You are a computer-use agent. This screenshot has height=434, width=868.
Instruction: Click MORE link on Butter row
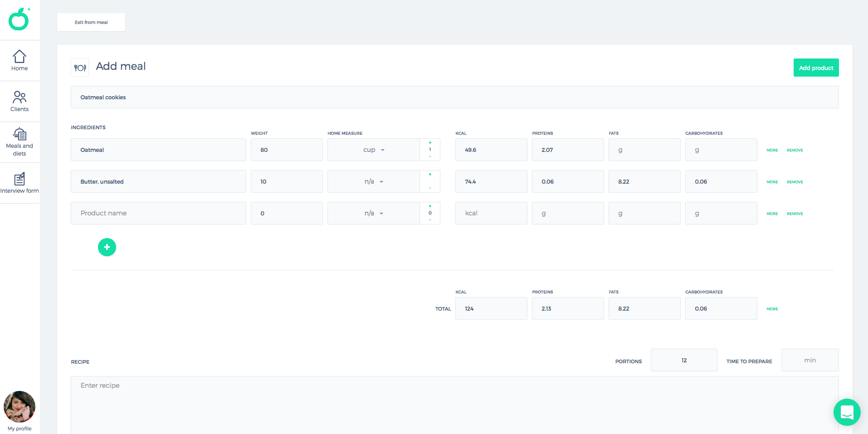772,182
